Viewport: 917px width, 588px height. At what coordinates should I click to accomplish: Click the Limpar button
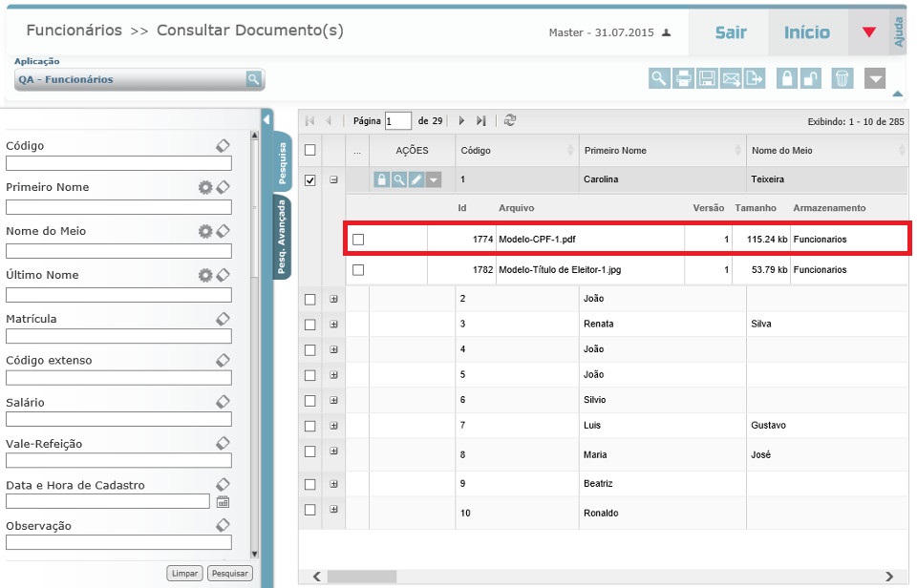183,573
